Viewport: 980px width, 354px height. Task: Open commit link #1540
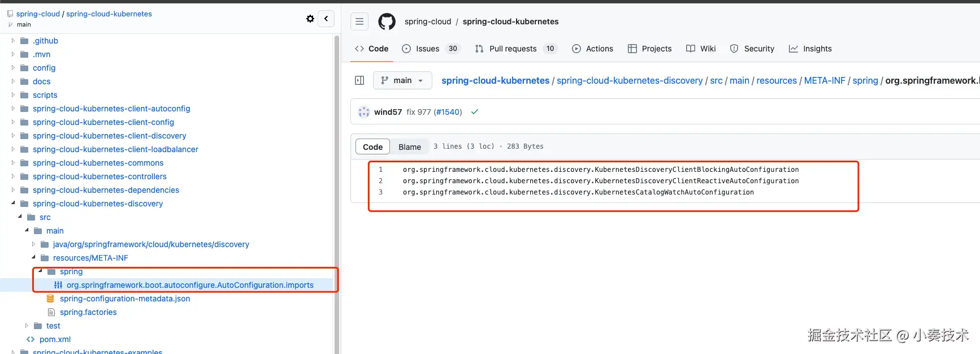pos(448,112)
